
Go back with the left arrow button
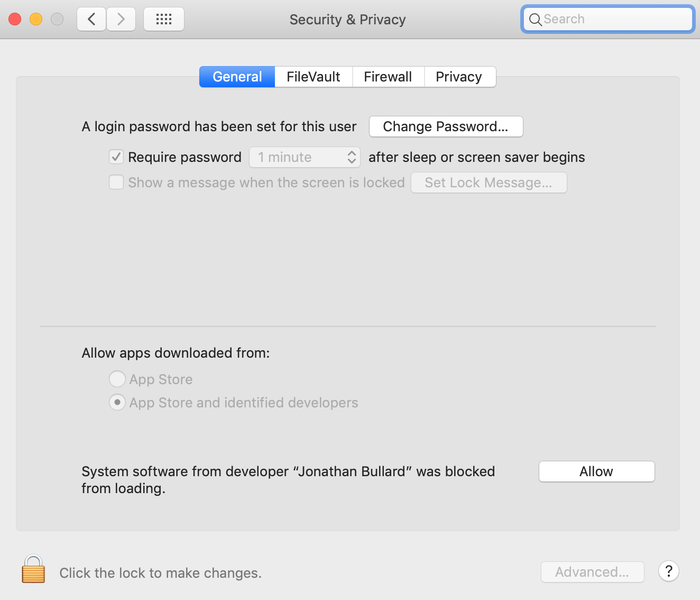coord(91,20)
